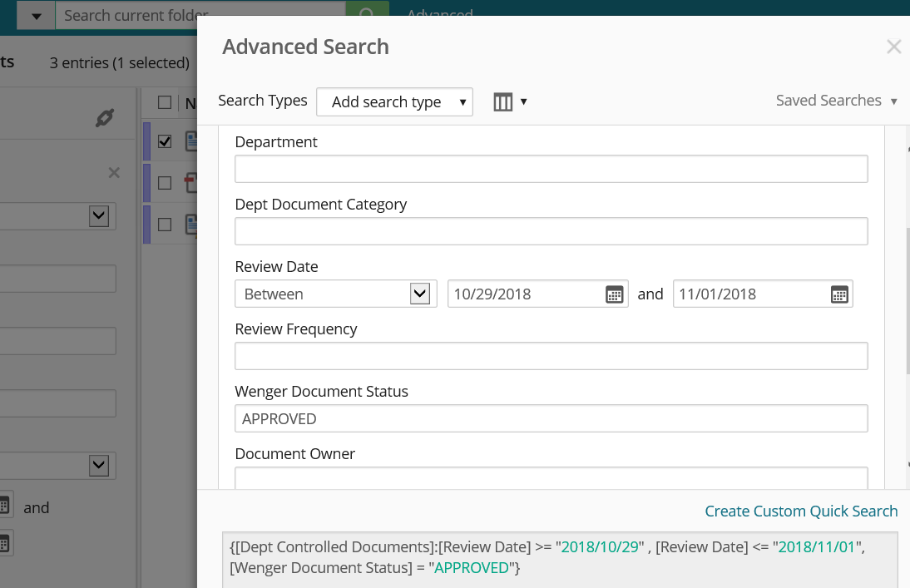The width and height of the screenshot is (910, 588).
Task: Click the Wenger Document Status field
Action: (x=551, y=418)
